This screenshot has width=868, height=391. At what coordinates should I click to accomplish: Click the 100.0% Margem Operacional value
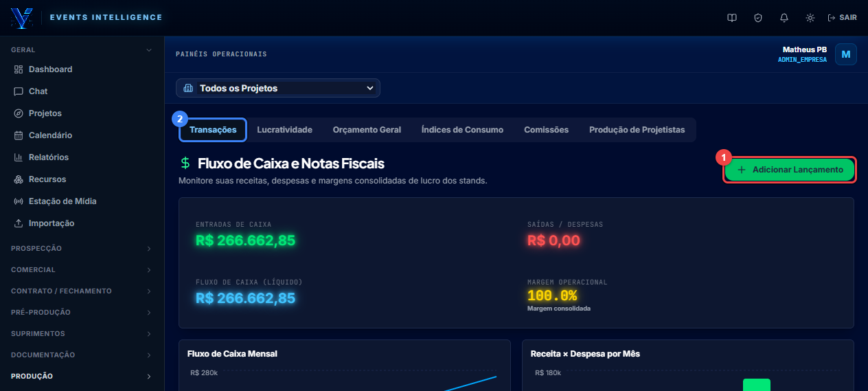point(552,296)
